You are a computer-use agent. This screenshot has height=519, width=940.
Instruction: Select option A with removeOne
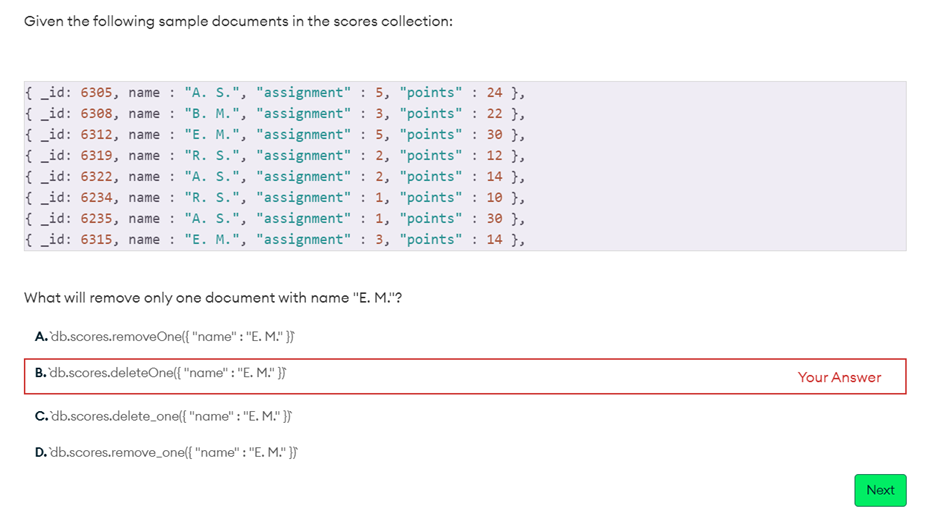coord(165,336)
